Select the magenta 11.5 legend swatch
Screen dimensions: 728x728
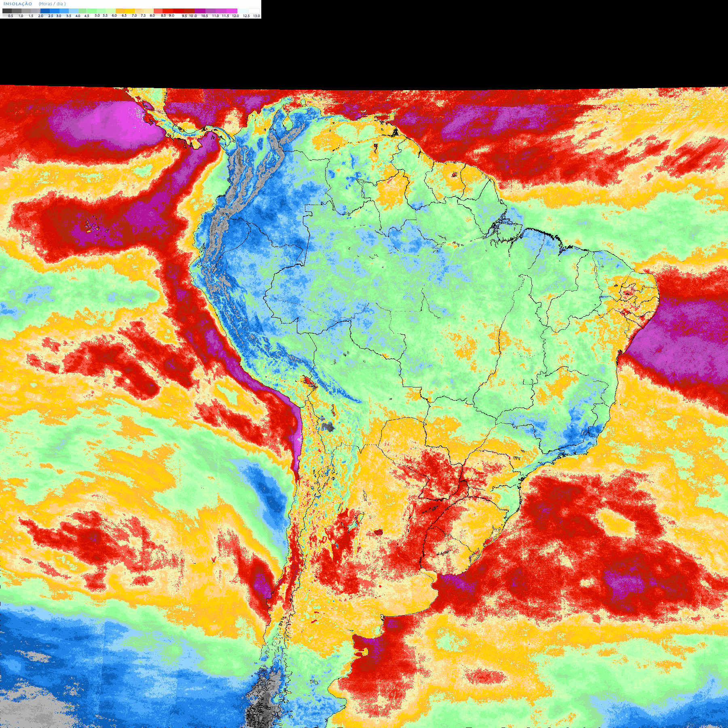232,11
